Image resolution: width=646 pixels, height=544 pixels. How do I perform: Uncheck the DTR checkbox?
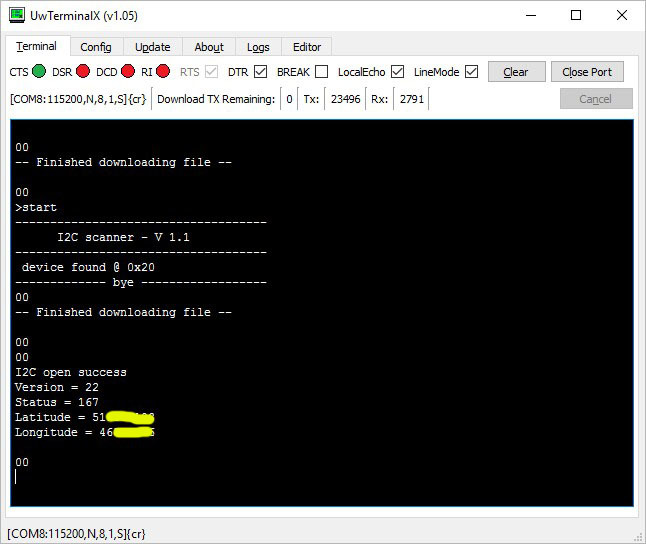pyautogui.click(x=260, y=72)
